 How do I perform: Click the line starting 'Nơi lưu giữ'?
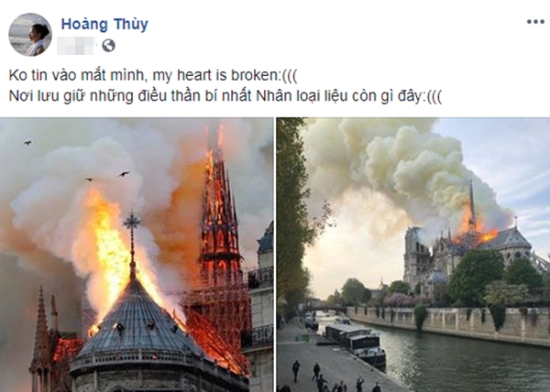pyautogui.click(x=225, y=96)
